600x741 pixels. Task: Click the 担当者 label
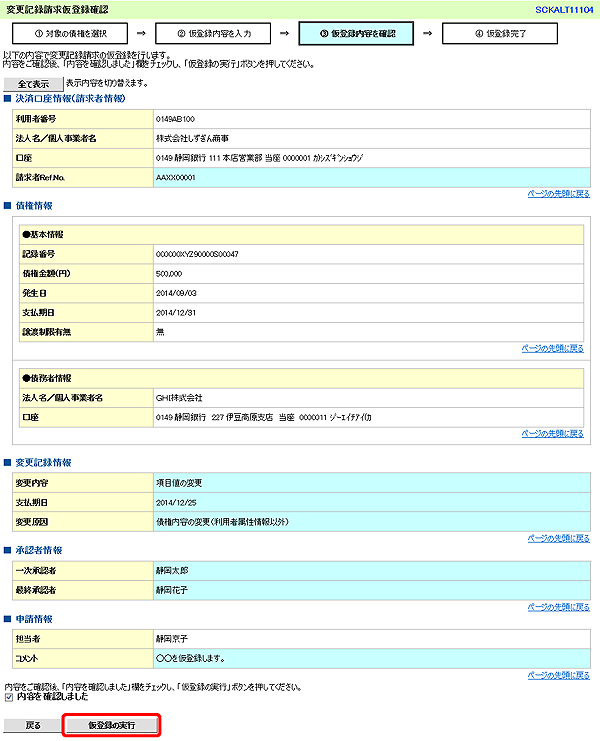pos(27,639)
